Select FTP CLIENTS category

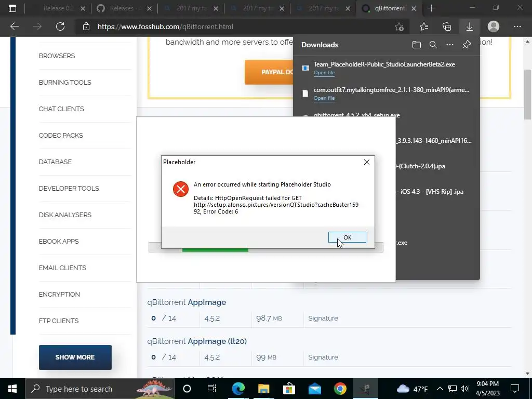pyautogui.click(x=59, y=321)
